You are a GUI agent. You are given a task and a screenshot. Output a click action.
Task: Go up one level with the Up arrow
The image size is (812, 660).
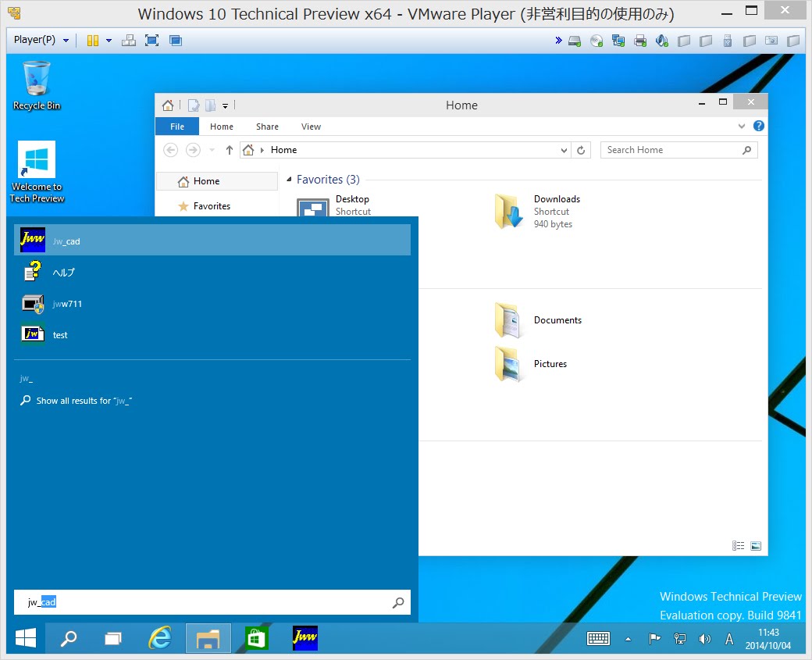point(230,150)
